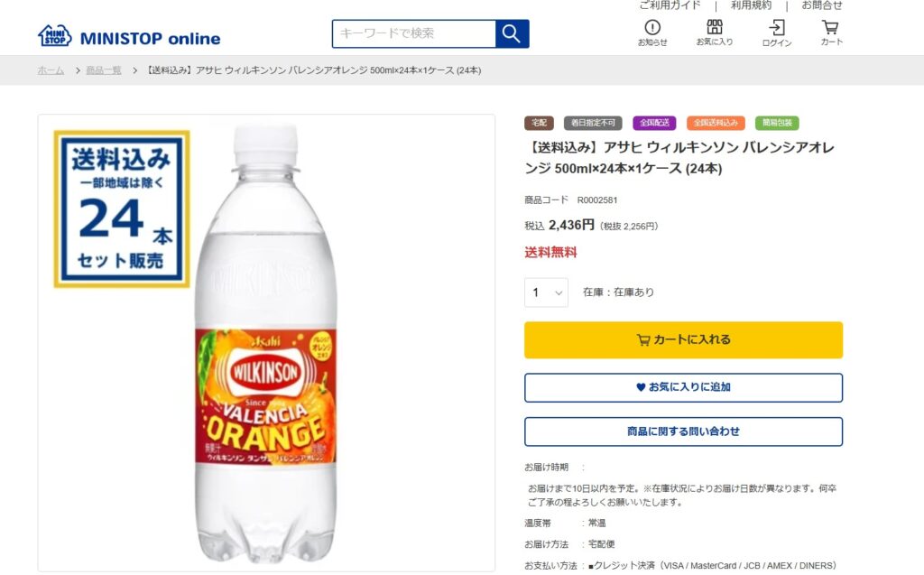
Task: Open 商品一覧 from the breadcrumb
Action: pyautogui.click(x=102, y=69)
